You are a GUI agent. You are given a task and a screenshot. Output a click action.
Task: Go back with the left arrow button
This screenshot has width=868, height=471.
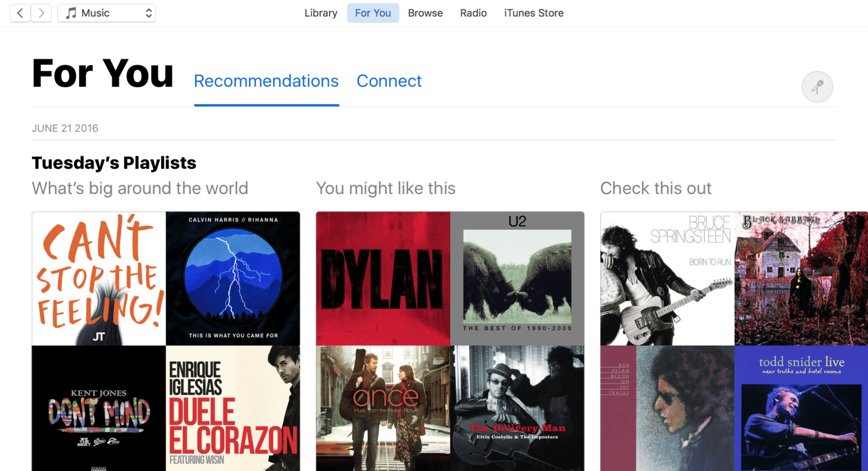pos(20,13)
